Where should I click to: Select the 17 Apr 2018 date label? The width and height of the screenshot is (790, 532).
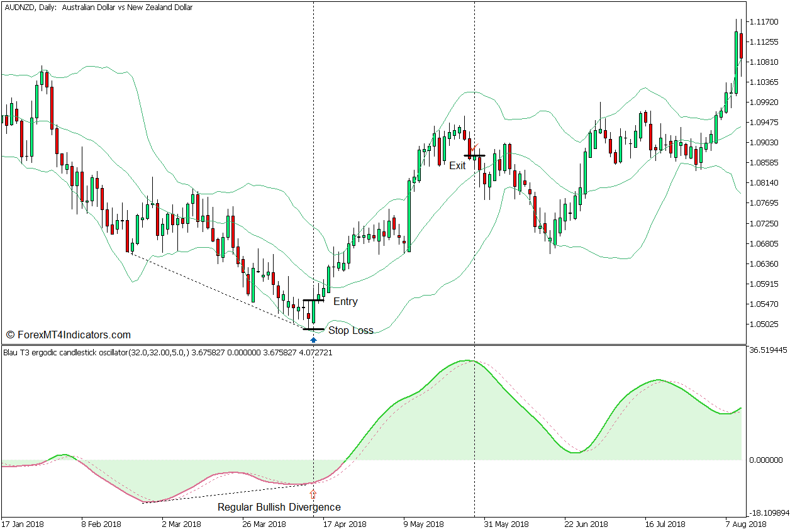345,524
